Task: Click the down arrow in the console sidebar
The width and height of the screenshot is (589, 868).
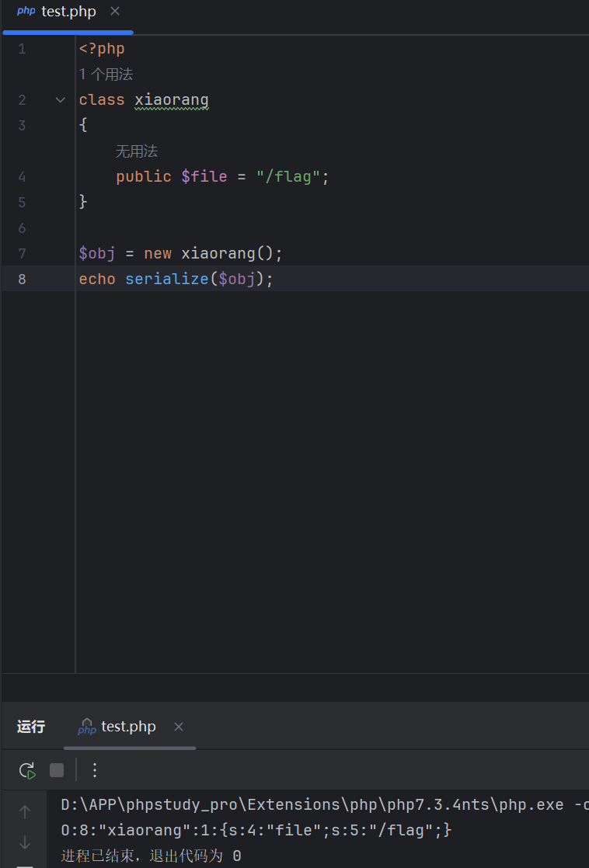Action: [25, 842]
